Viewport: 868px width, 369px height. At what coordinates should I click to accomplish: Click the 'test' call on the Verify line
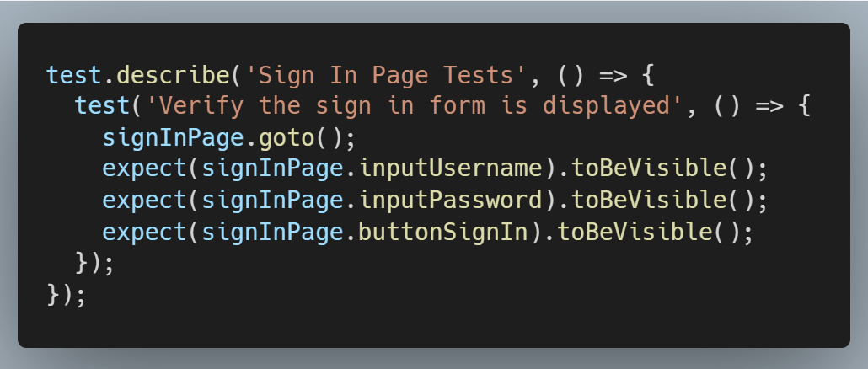(x=102, y=106)
